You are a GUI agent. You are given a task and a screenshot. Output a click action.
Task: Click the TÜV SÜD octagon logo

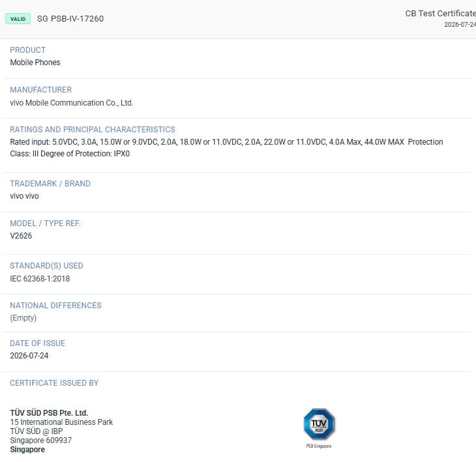319,424
